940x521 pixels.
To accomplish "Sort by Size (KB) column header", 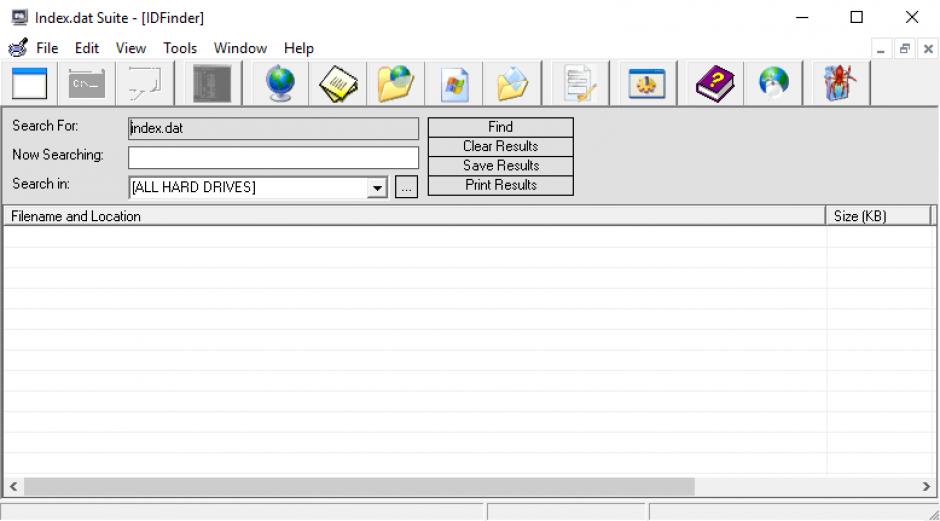I will [878, 216].
